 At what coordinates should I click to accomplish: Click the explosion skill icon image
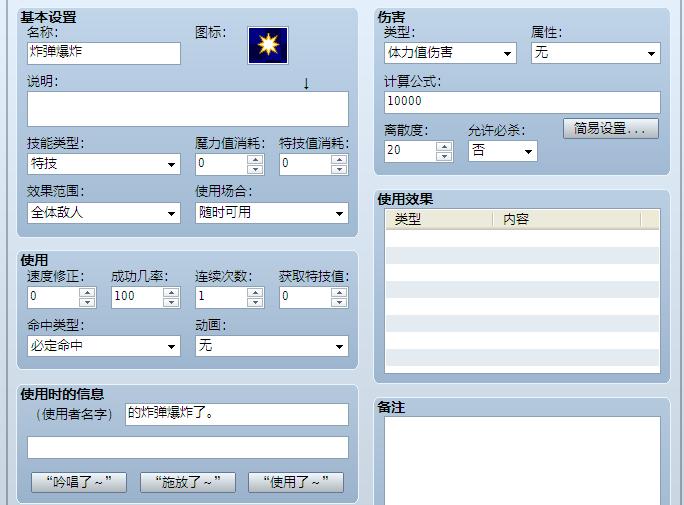coord(268,45)
